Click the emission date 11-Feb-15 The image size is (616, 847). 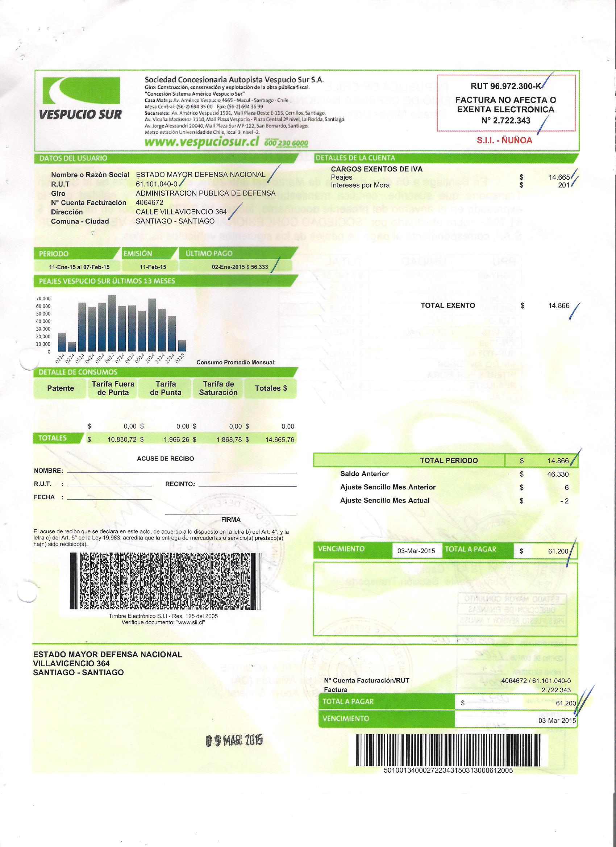(153, 267)
